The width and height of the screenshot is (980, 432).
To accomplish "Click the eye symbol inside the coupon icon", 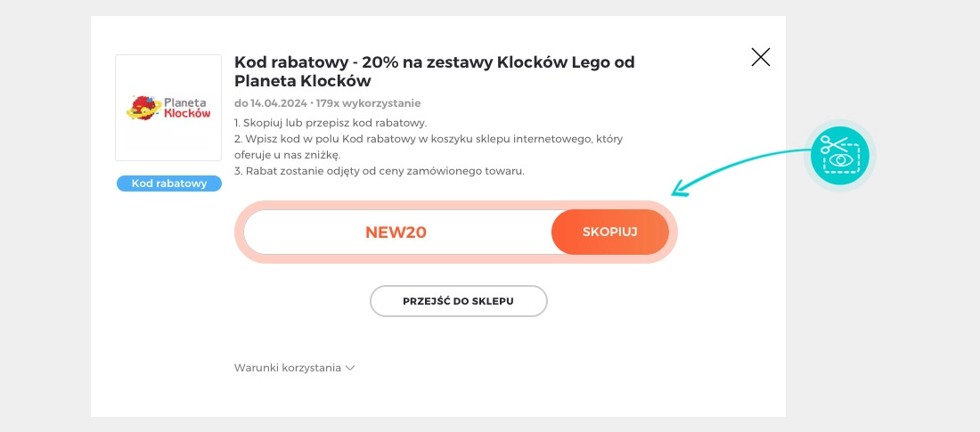I will [839, 161].
